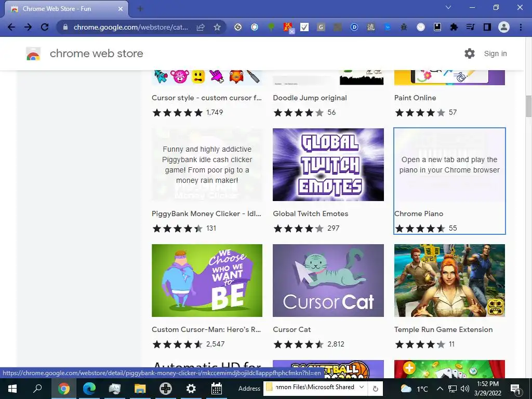
Task: Open the Chrome profile avatar
Action: (x=504, y=27)
